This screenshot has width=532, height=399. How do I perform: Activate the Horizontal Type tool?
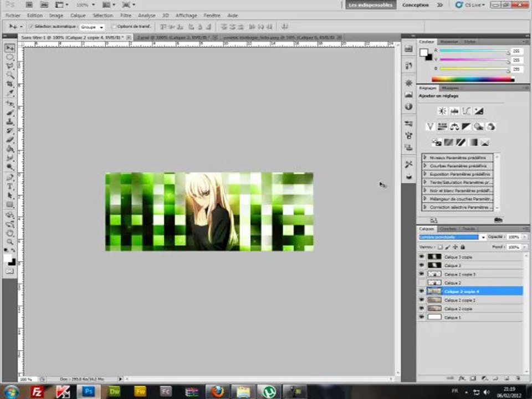point(10,187)
